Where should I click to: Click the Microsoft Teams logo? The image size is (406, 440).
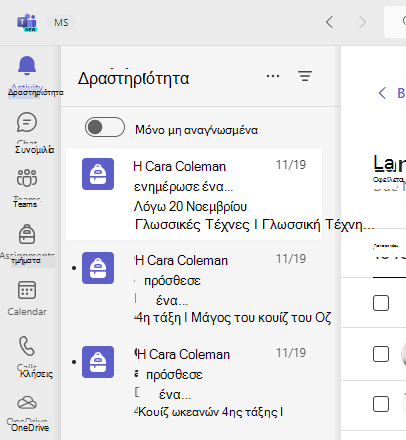pos(27,23)
